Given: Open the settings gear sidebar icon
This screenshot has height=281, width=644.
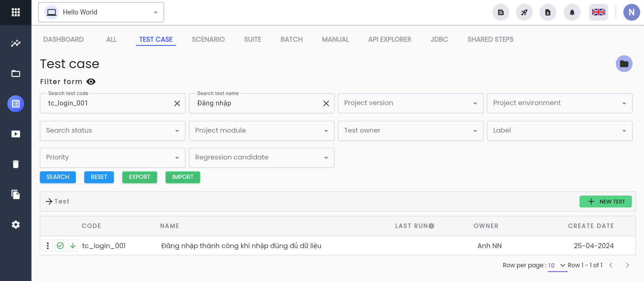Looking at the screenshot, I should coord(16,225).
